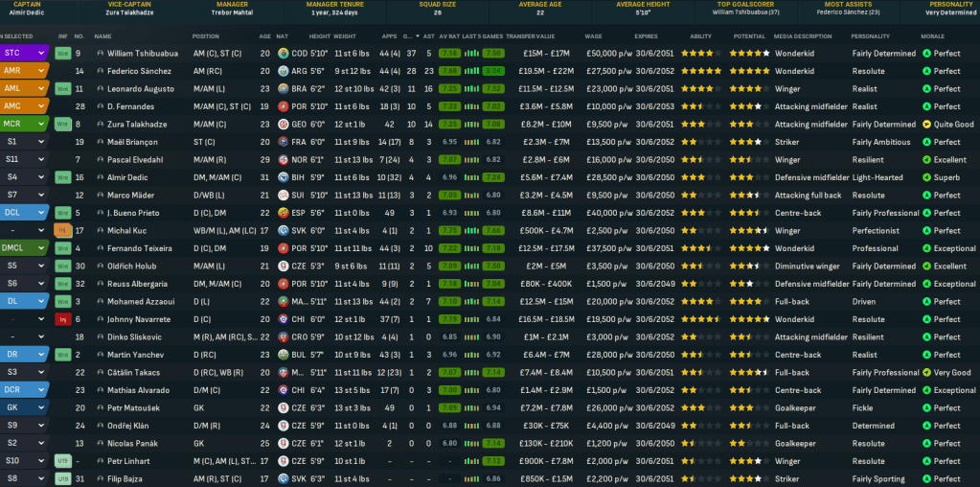This screenshot has width=980, height=487.
Task: Click the orange Inj icon beside Michal Kuc
Action: (62, 230)
